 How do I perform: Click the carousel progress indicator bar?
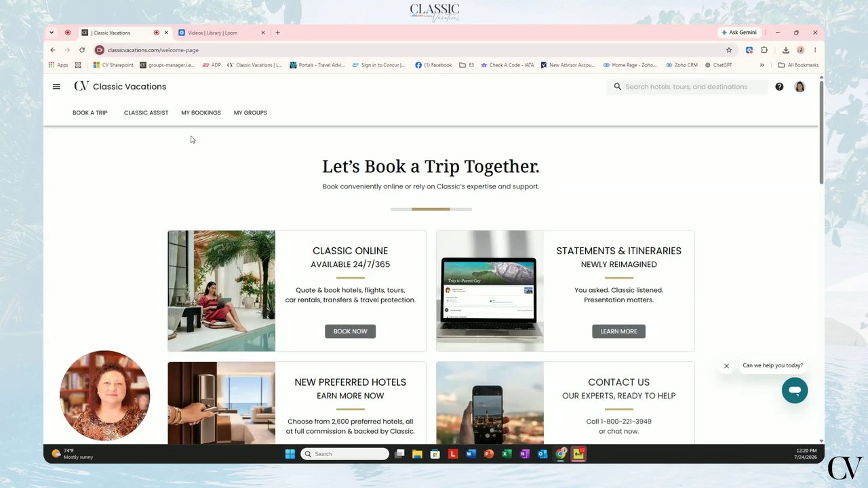[431, 209]
